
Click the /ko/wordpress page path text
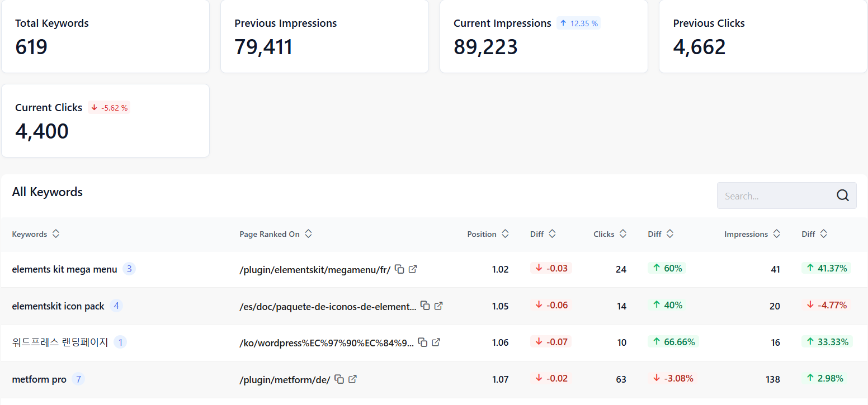[x=327, y=342]
